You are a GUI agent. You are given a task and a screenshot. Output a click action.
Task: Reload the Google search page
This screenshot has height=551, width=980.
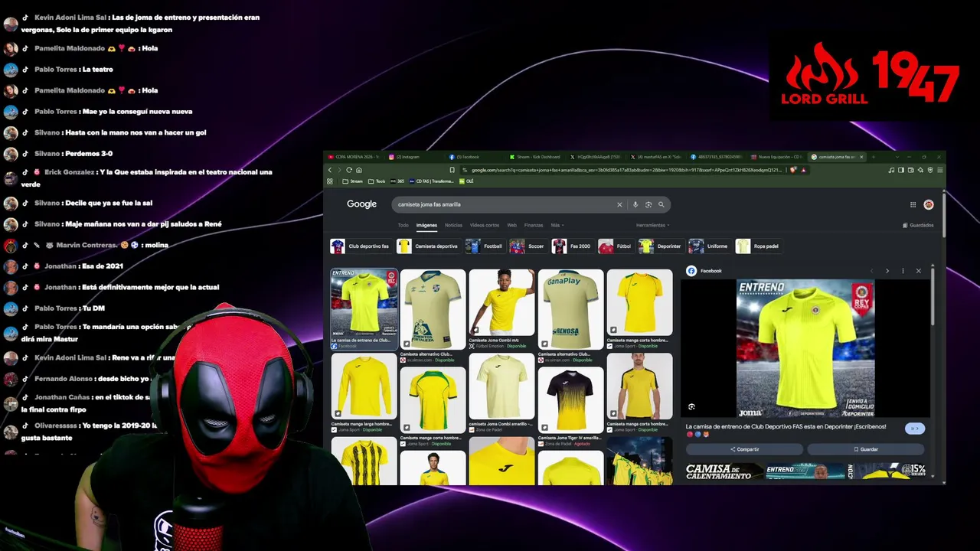click(349, 170)
